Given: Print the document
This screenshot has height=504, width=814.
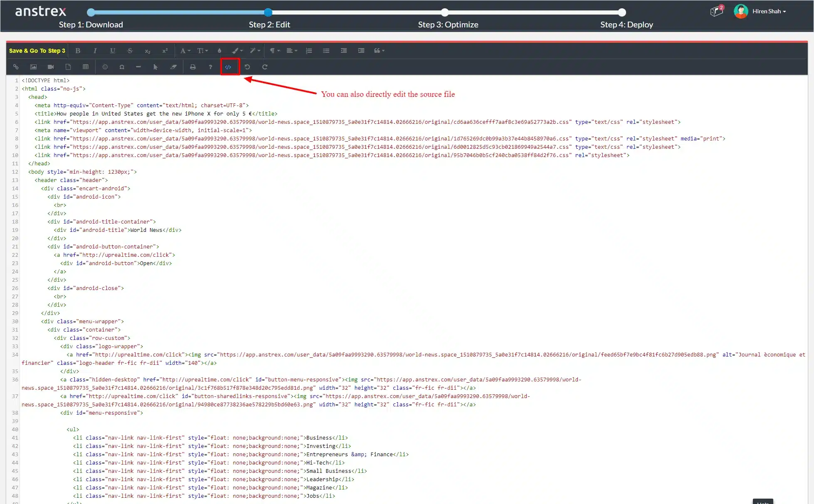Looking at the screenshot, I should [x=193, y=67].
